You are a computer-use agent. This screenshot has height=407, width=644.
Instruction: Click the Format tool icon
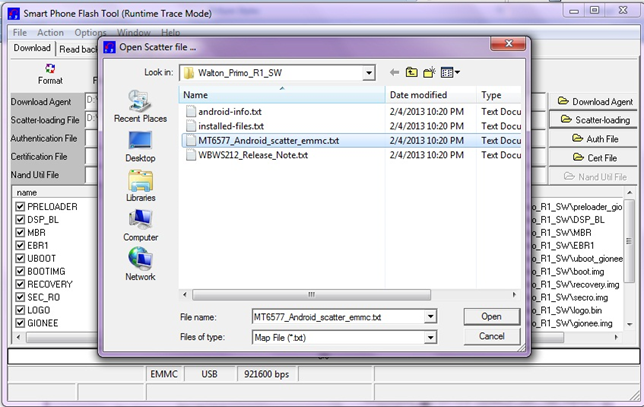coord(50,68)
